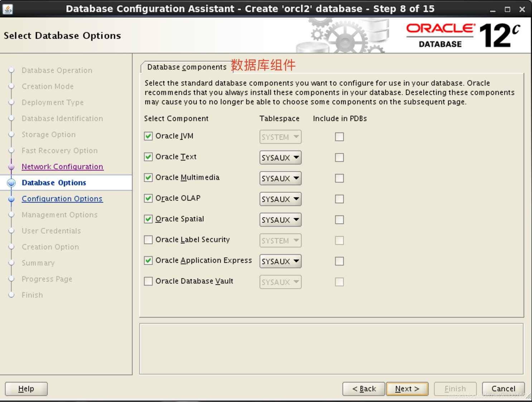Click the Summary step label

(x=38, y=263)
